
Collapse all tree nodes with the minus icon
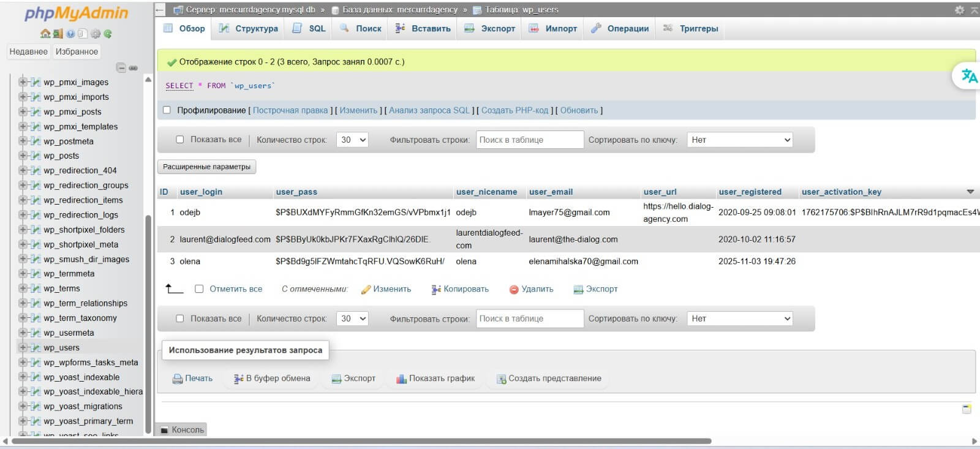coord(121,68)
